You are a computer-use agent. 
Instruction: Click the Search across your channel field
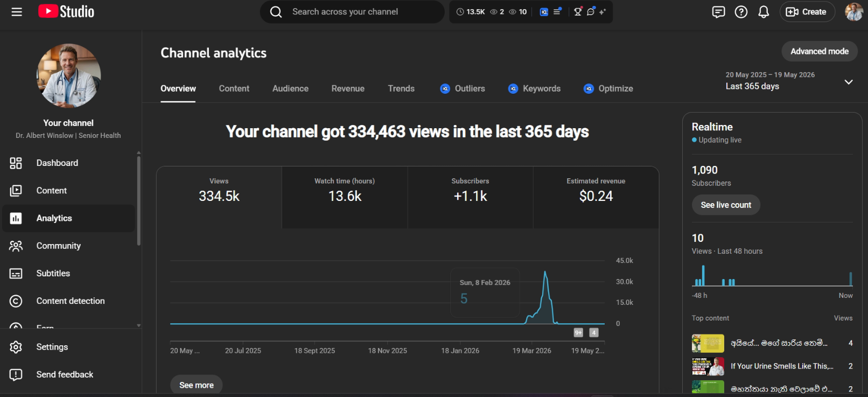tap(353, 12)
